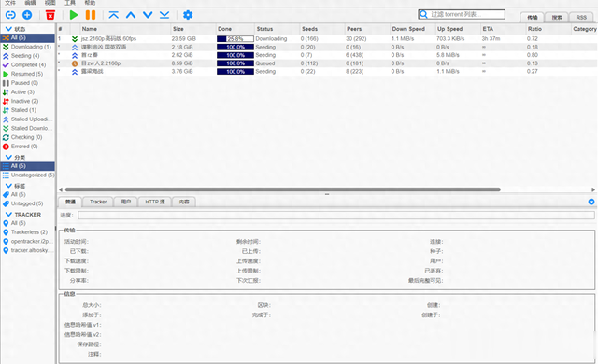Sort by the Ratio column header

coord(548,29)
